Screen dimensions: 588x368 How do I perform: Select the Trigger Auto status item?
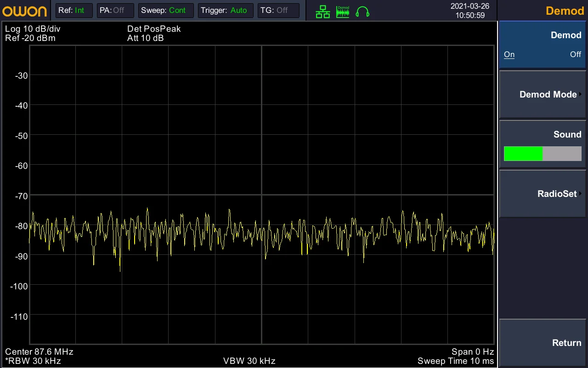(x=226, y=10)
